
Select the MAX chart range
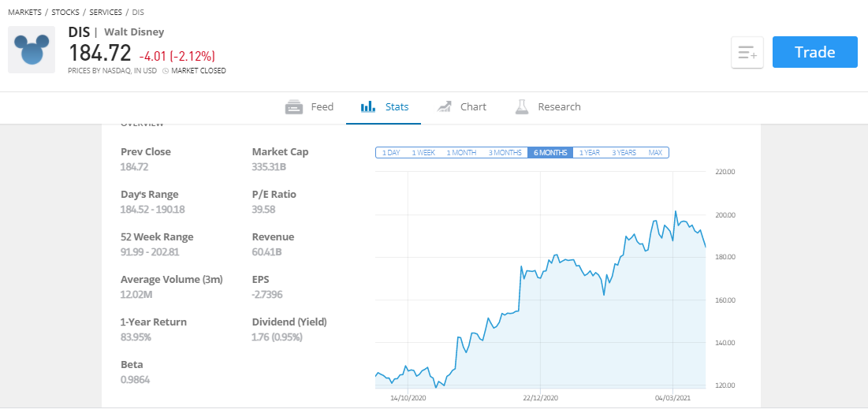pyautogui.click(x=655, y=153)
